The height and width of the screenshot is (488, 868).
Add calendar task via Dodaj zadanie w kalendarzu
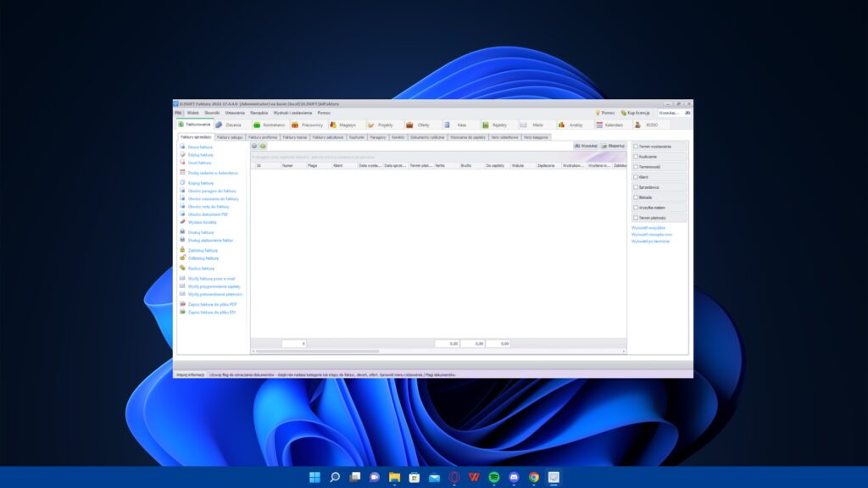tap(213, 173)
